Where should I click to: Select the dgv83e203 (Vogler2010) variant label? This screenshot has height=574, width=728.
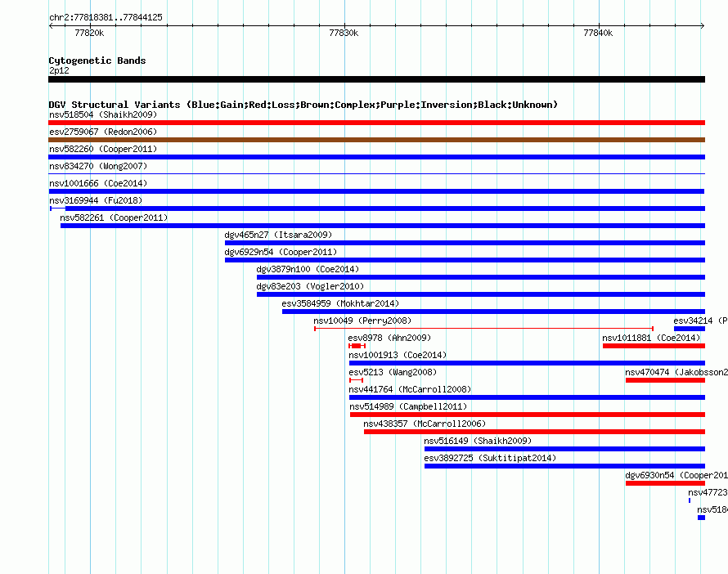[310, 286]
